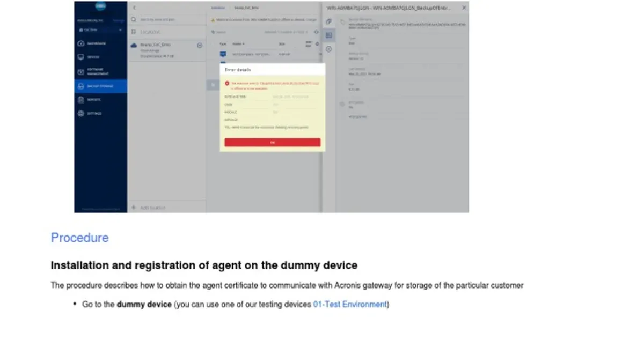This screenshot has height=362, width=644.
Task: Click Add location at panel bottom
Action: point(148,208)
